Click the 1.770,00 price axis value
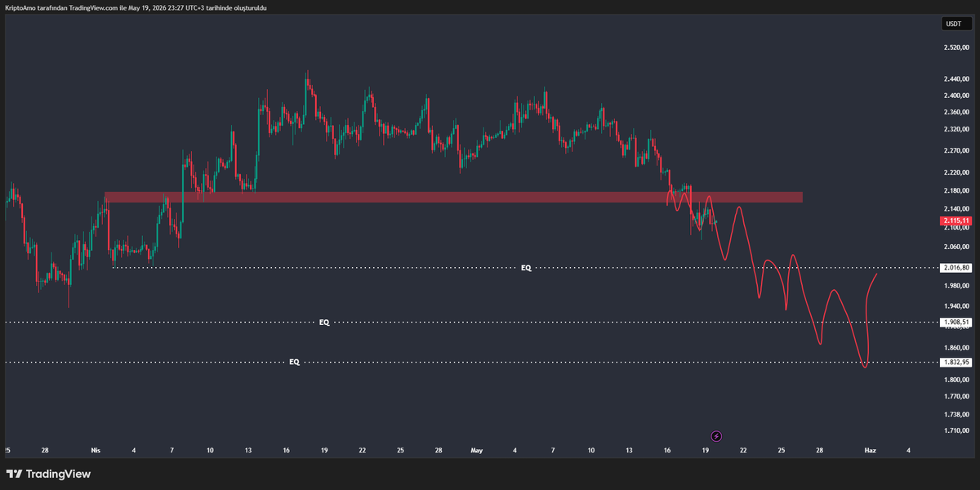The width and height of the screenshot is (980, 490). point(955,396)
